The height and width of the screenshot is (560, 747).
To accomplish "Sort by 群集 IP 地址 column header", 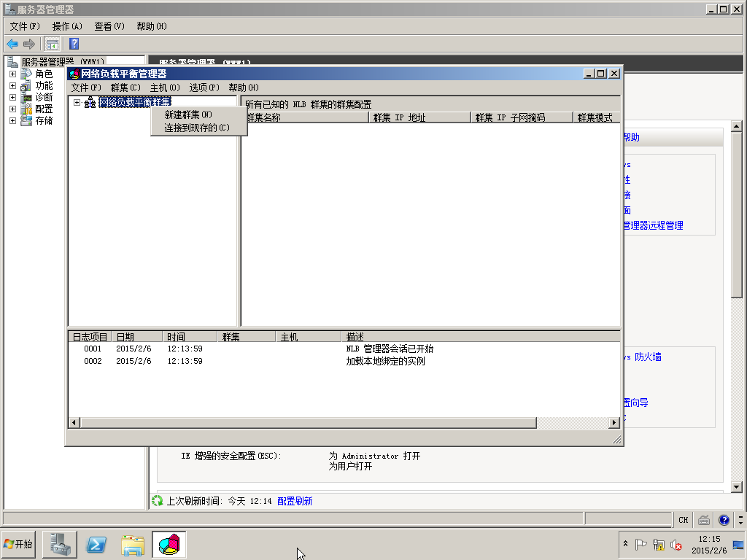I will pyautogui.click(x=419, y=117).
